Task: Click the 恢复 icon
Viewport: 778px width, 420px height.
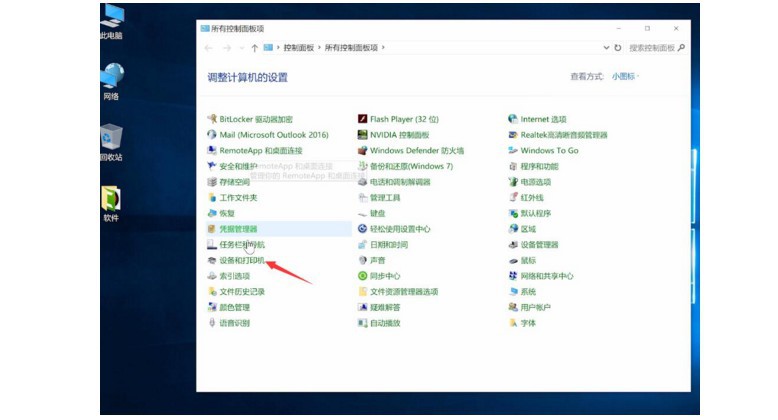Action: click(x=212, y=213)
